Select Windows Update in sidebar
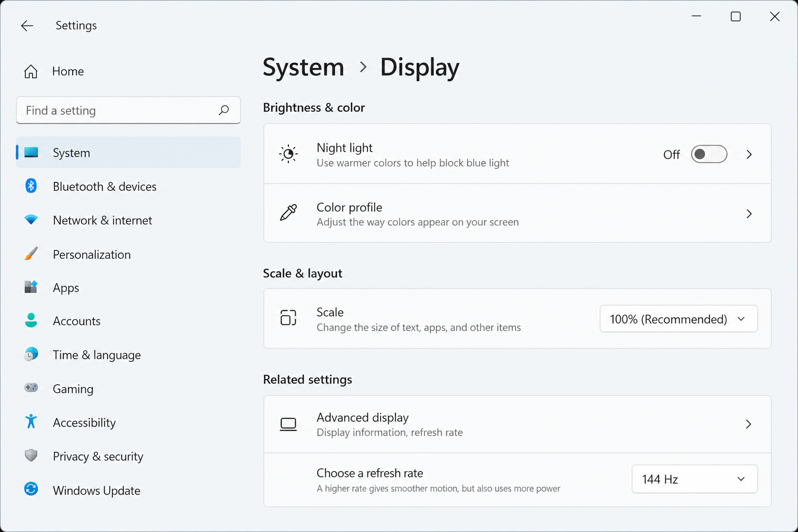 coord(128,490)
